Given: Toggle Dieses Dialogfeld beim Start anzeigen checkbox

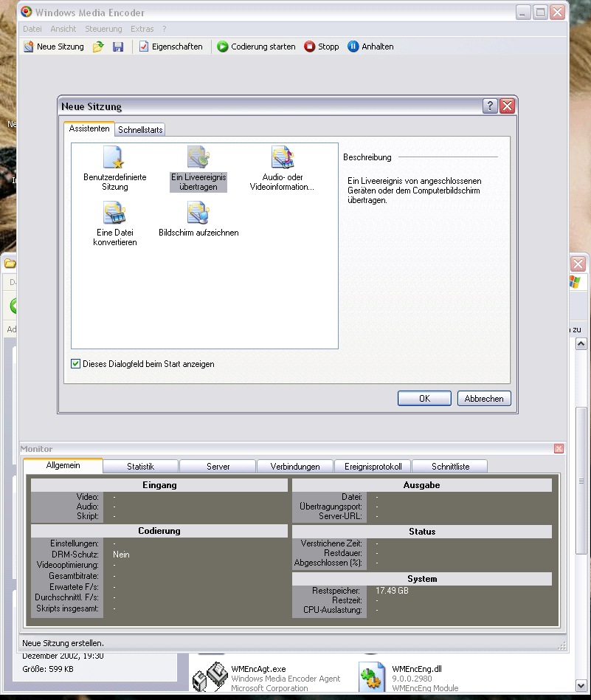Looking at the screenshot, I should (75, 364).
